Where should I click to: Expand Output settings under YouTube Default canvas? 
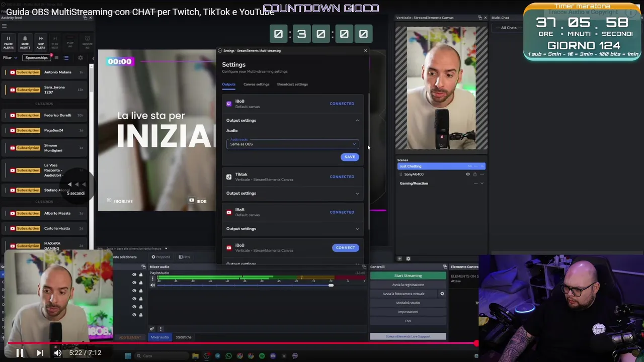[x=357, y=229]
